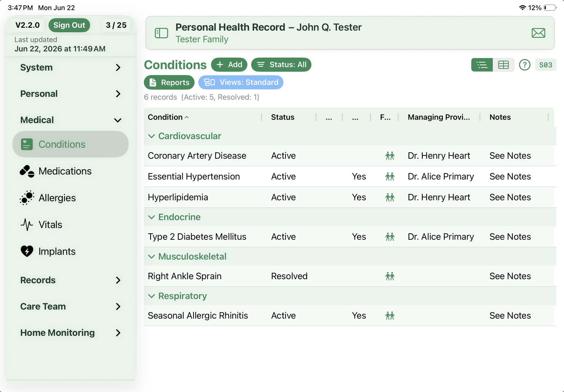Click family icon for Type 2 Diabetes

pyautogui.click(x=390, y=237)
